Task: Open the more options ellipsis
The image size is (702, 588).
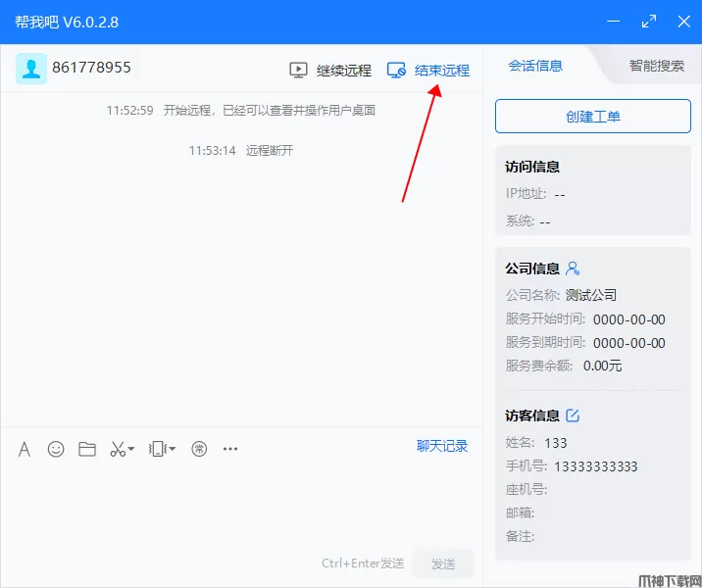Action: tap(230, 449)
